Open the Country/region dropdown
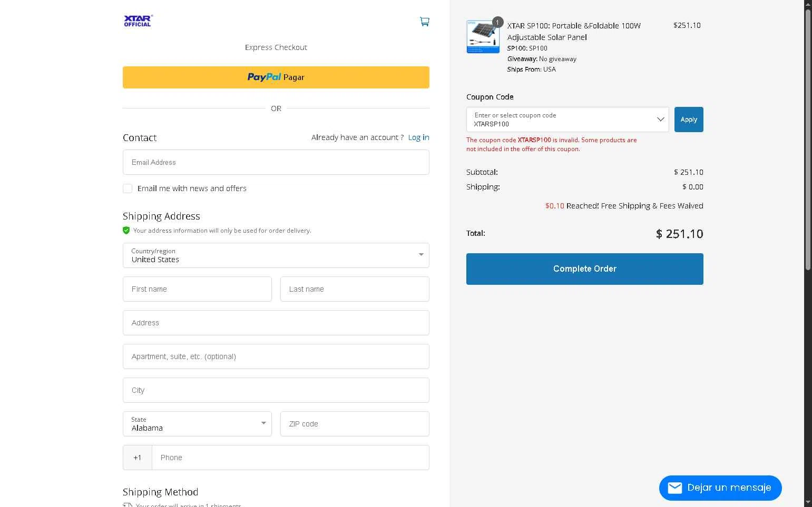 point(276,255)
